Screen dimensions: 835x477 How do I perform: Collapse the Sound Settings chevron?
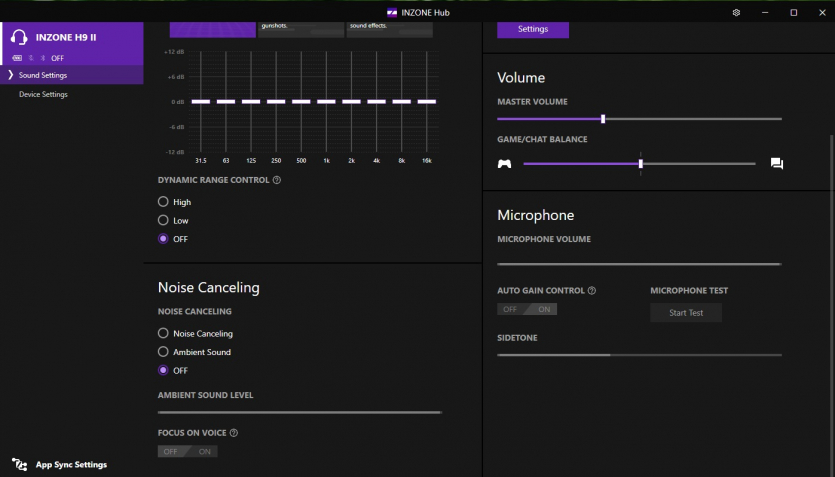coord(10,75)
